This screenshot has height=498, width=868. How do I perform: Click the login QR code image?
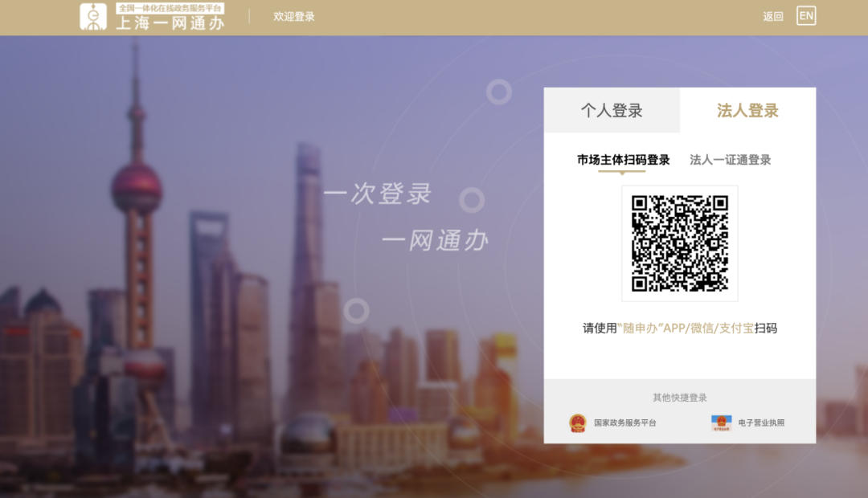click(x=680, y=243)
